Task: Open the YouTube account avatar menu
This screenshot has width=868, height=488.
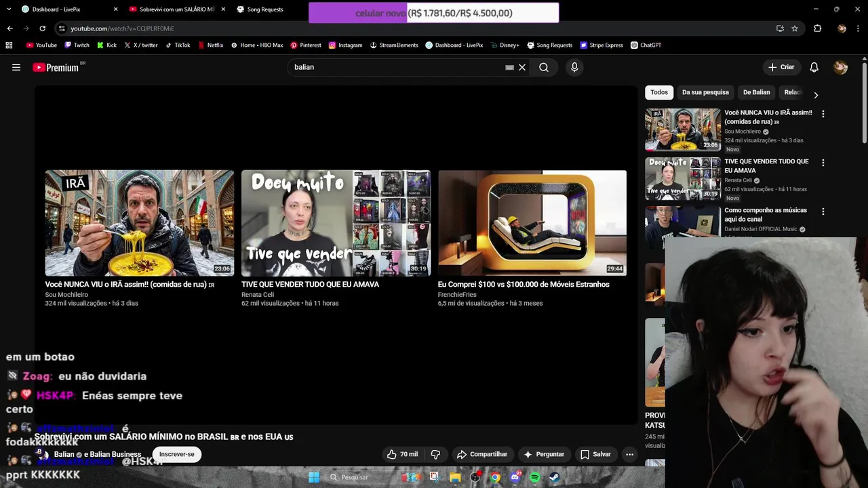Action: click(x=841, y=67)
